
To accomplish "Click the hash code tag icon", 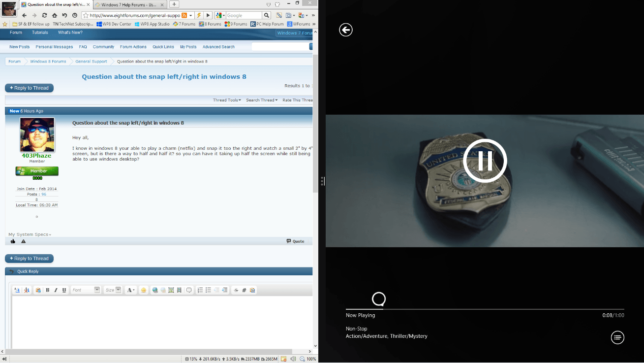I will (244, 290).
